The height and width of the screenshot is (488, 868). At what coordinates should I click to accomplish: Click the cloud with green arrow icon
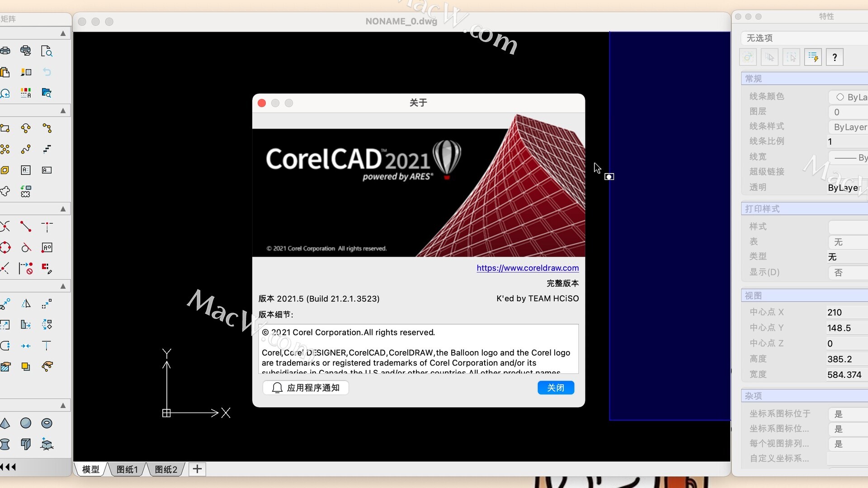click(26, 191)
